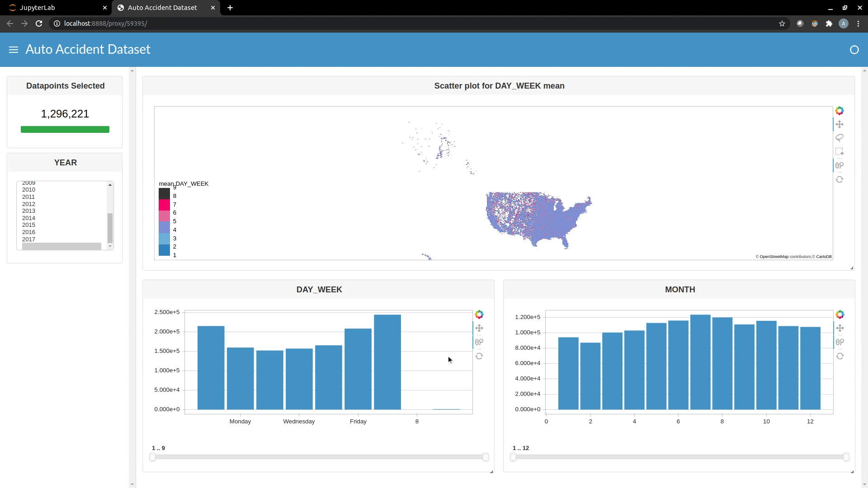This screenshot has width=868, height=488.
Task: Open OpenStreetMap attribution link
Action: tap(774, 257)
